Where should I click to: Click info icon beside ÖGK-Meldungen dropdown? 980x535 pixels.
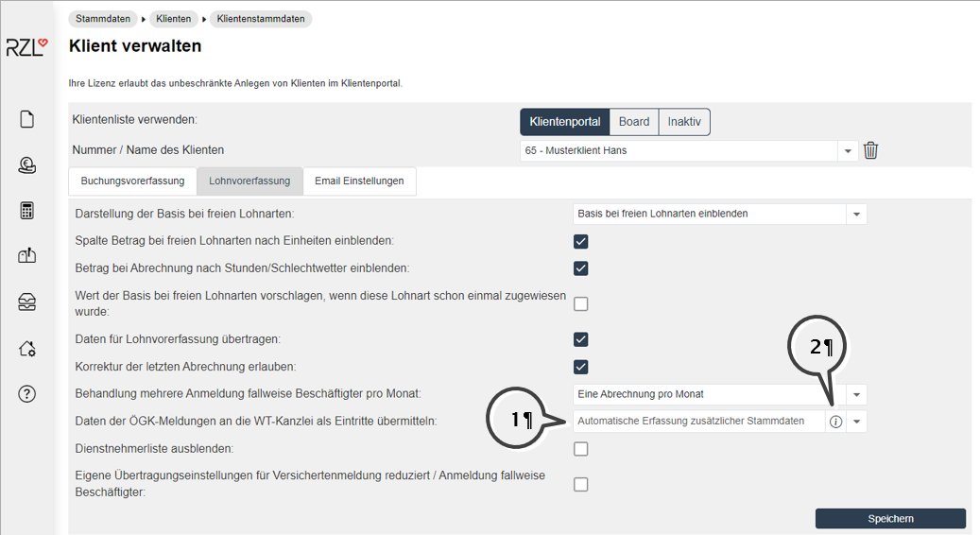(x=835, y=422)
